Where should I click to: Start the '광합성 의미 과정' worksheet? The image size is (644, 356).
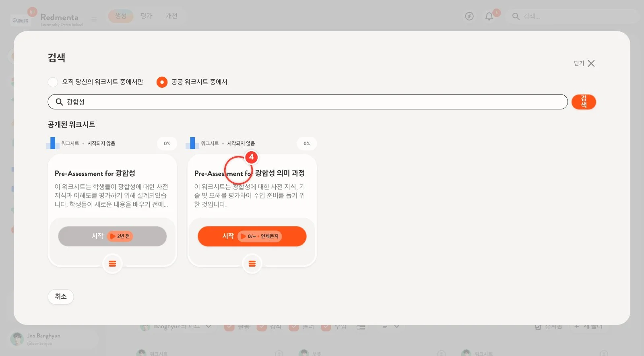252,236
